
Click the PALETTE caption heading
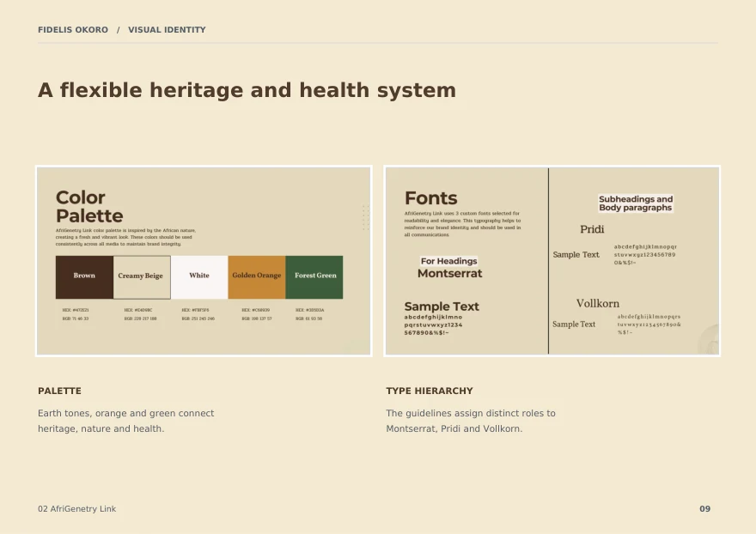click(59, 391)
